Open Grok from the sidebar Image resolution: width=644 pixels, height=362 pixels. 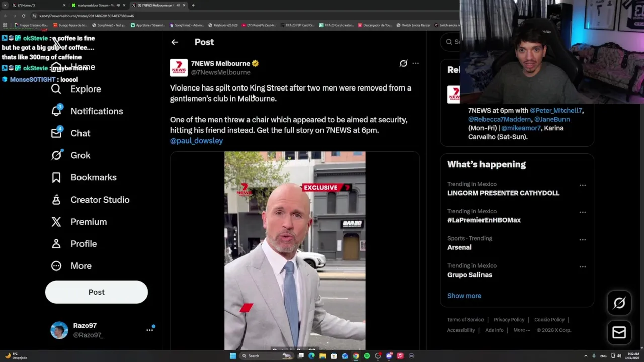coord(80,155)
